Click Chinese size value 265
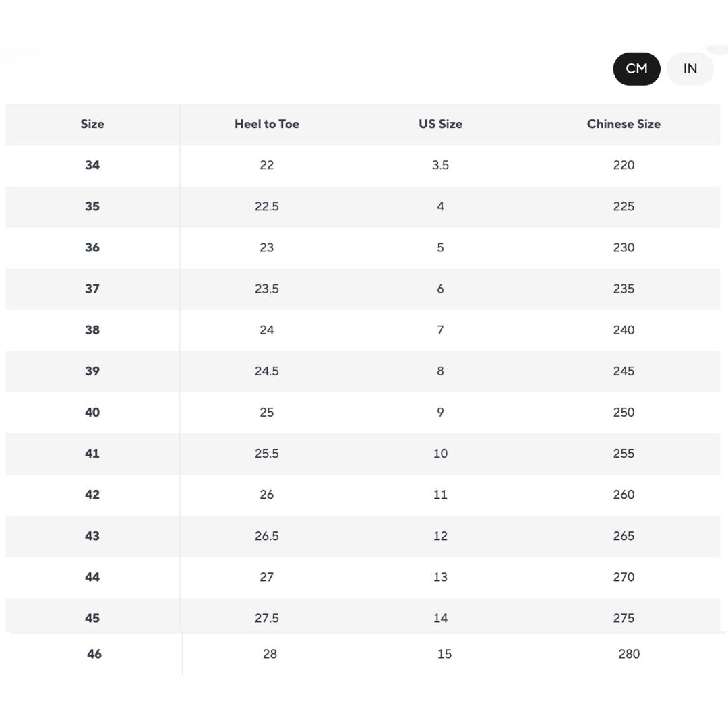This screenshot has height=728, width=728. (624, 536)
